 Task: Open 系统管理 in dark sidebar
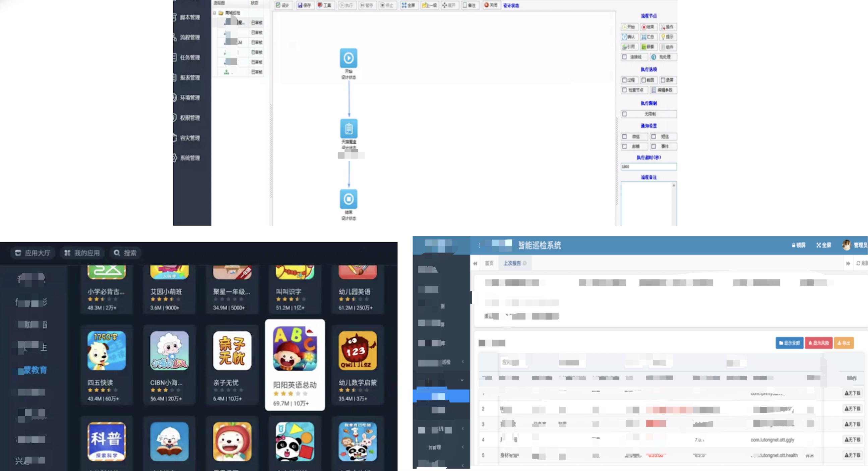[x=190, y=158]
